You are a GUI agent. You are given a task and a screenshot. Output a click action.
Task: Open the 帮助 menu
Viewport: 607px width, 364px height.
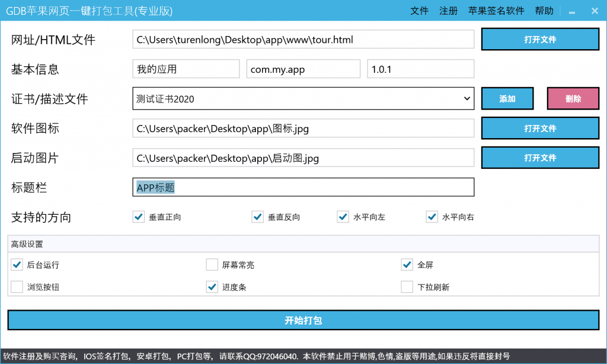coord(544,11)
